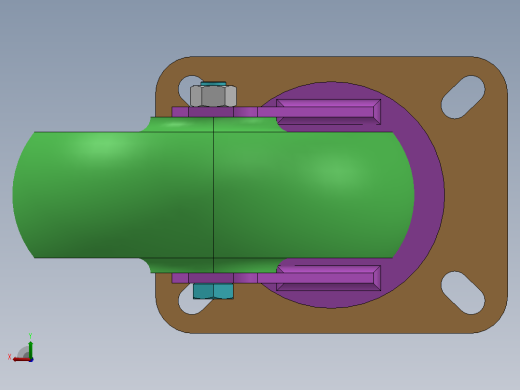Click the bottom-right slotted mounting hole
520x390 pixels.
coord(463,293)
